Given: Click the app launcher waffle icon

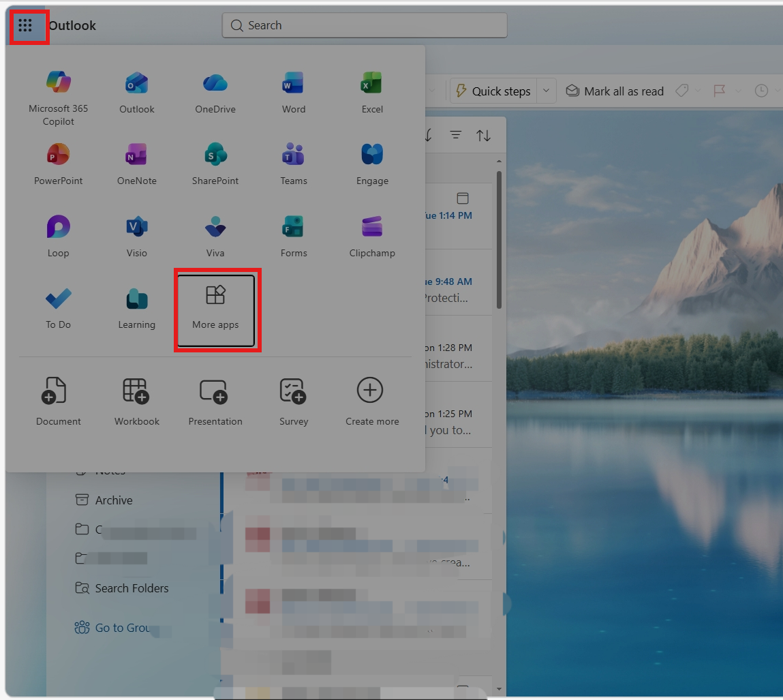Looking at the screenshot, I should coord(25,25).
